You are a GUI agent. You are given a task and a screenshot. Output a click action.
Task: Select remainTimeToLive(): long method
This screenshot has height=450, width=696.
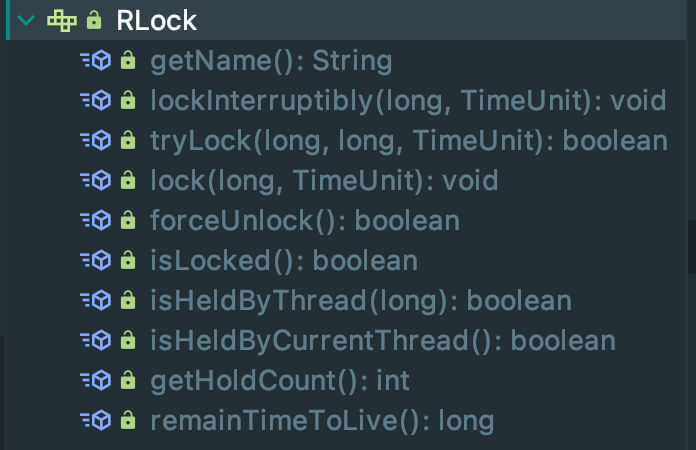tap(322, 421)
